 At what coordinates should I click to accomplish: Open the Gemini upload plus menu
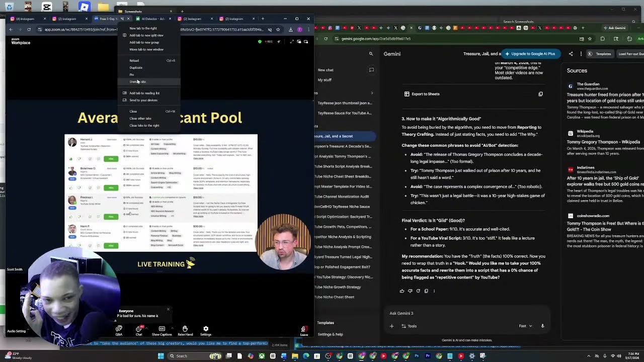(x=391, y=326)
